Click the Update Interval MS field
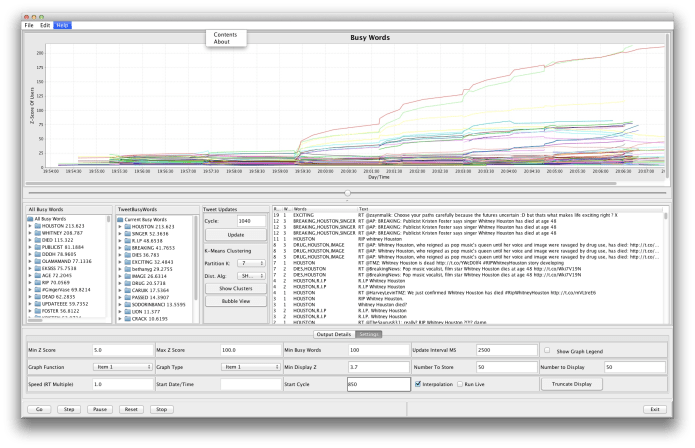This screenshot has width=695, height=448. [x=507, y=350]
